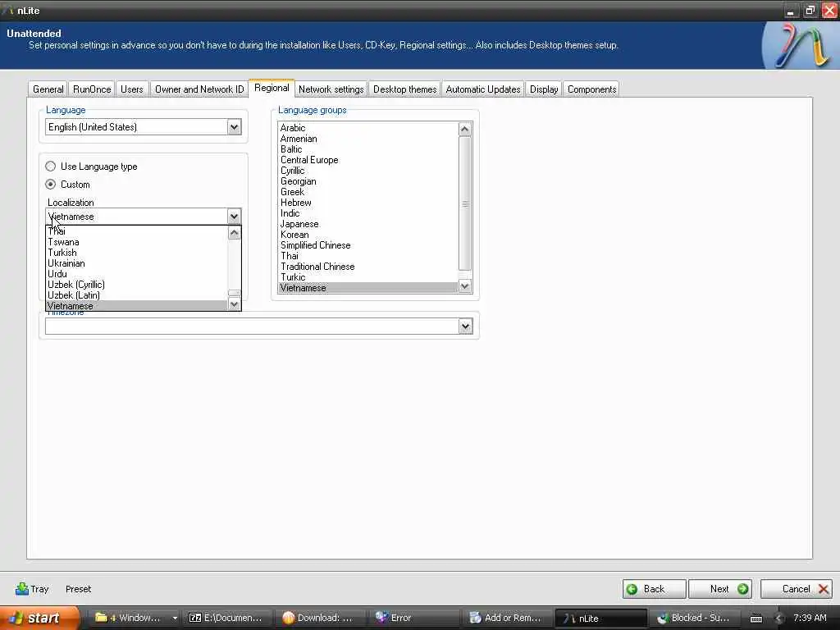This screenshot has height=630, width=840.
Task: Open the Preset menu
Action: point(78,589)
